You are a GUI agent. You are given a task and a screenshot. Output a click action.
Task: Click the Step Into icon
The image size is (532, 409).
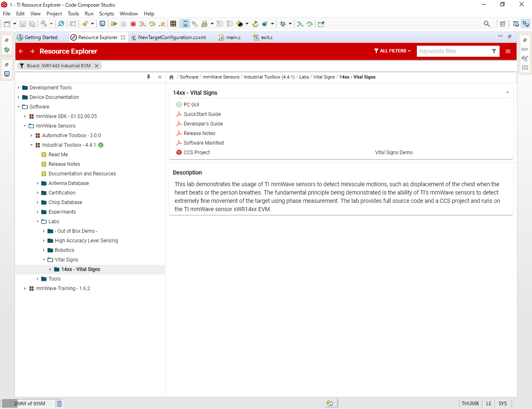point(143,24)
